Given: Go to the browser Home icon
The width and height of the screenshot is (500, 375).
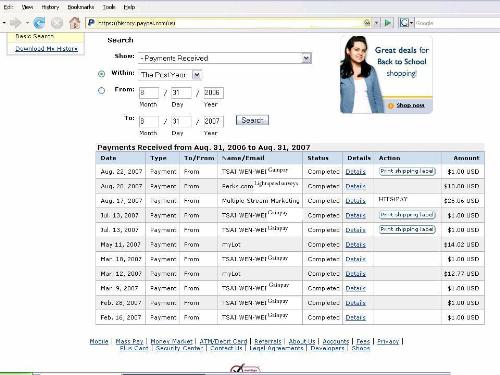Looking at the screenshot, I should tap(75, 23).
